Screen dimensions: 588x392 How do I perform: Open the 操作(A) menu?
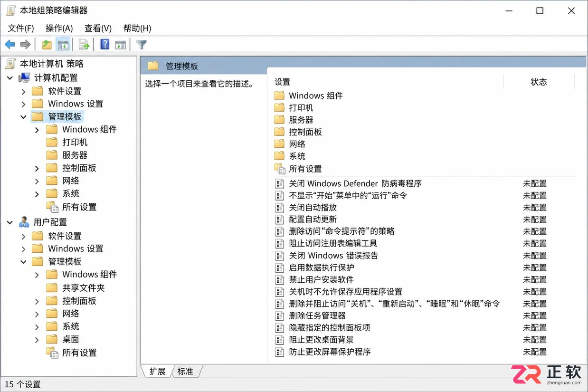59,28
